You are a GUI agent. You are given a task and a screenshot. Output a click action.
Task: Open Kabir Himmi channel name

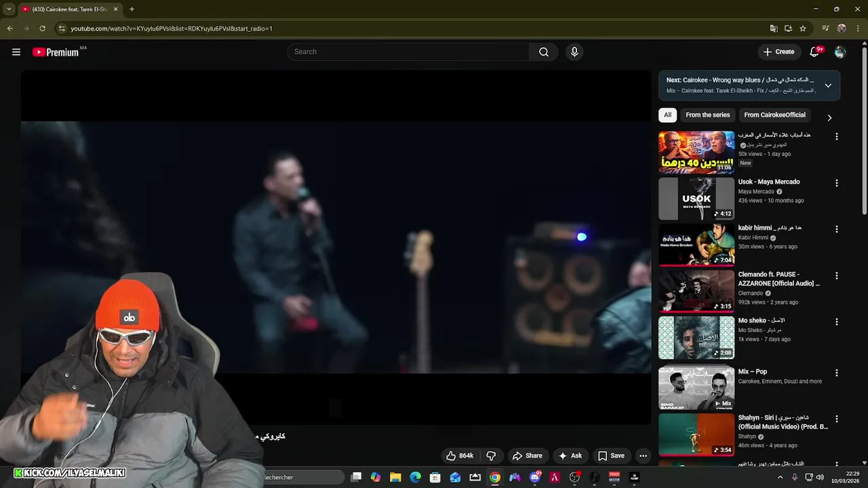[x=753, y=238]
